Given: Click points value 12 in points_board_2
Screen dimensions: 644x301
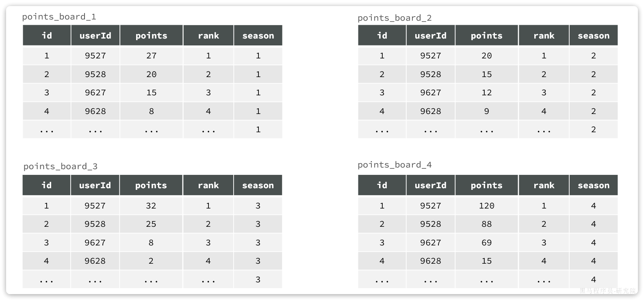Looking at the screenshot, I should pyautogui.click(x=487, y=92).
